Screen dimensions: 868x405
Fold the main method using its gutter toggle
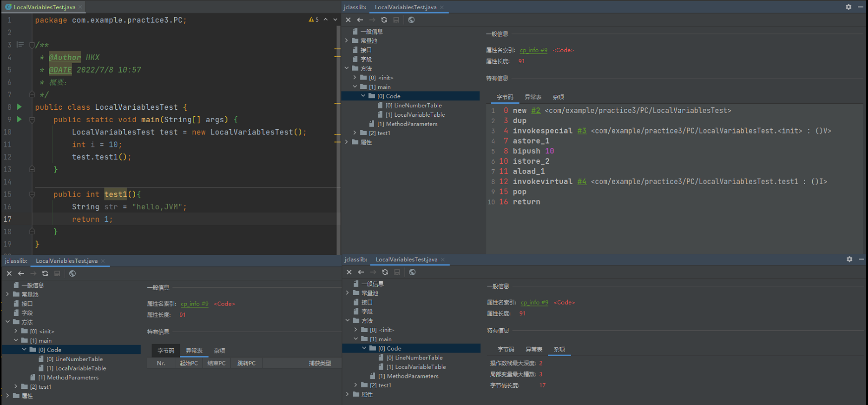[x=32, y=120]
